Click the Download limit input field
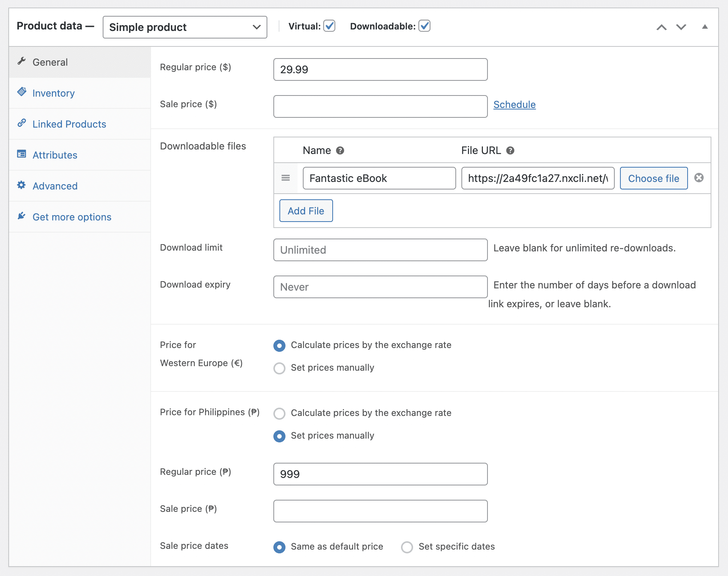728x576 pixels. coord(380,250)
